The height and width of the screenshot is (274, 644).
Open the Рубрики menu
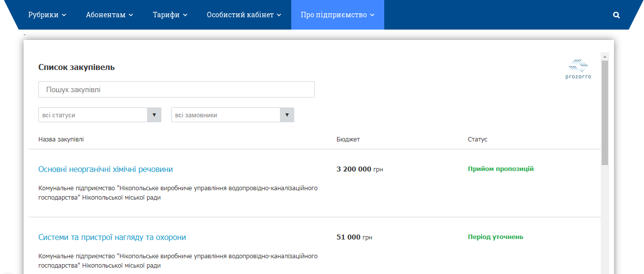(47, 15)
